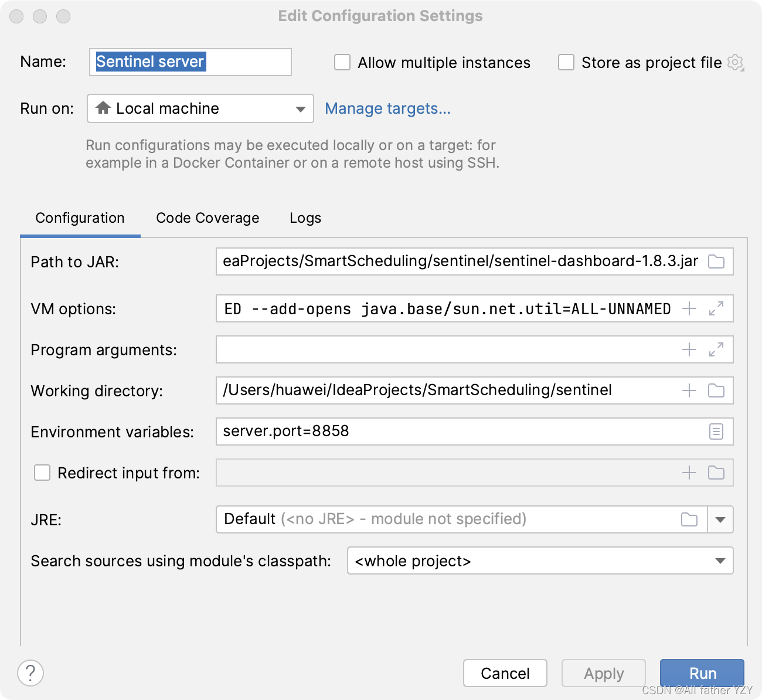Open the Run on Local machine dropdown
Image resolution: width=762 pixels, height=700 pixels.
200,108
